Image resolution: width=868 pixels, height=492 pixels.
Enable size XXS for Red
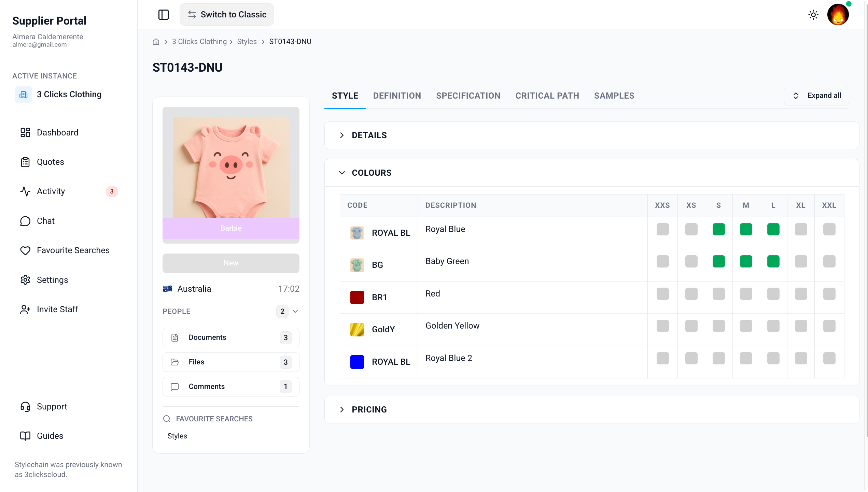662,294
